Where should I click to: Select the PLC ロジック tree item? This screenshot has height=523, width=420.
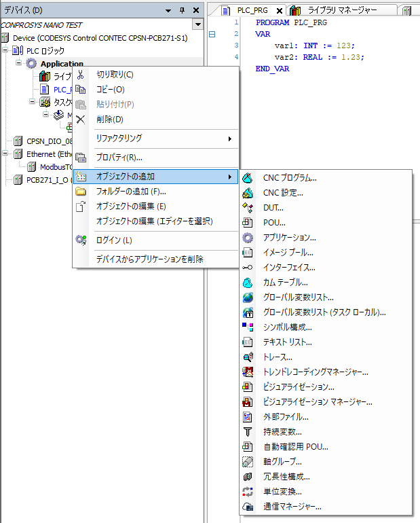45,51
